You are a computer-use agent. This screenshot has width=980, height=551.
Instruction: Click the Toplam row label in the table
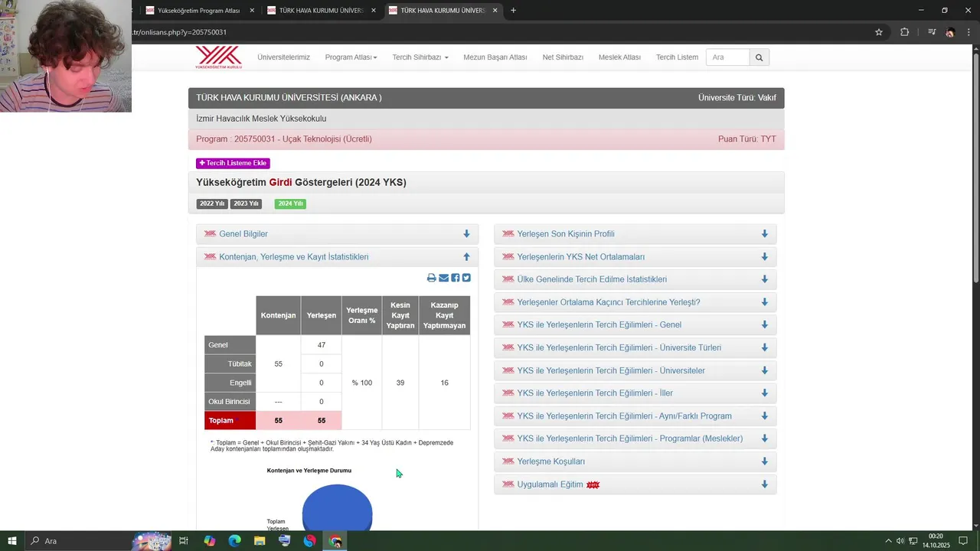(230, 421)
